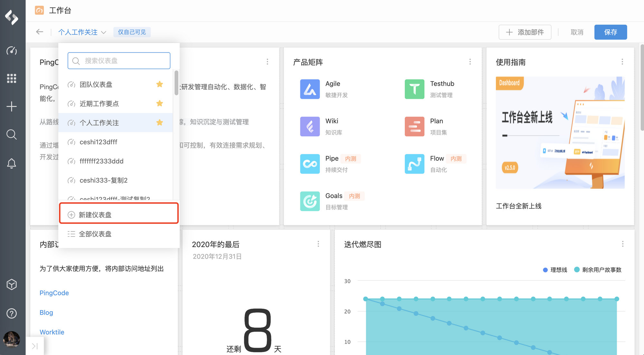Image resolution: width=644 pixels, height=355 pixels.
Task: Open more menu on 迭代燃尽图 widget
Action: click(623, 244)
